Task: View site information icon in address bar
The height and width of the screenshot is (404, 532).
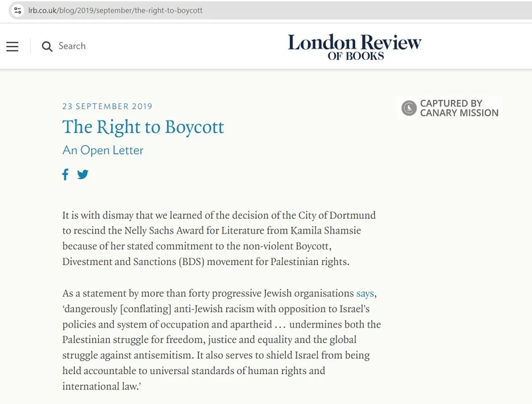Action: pyautogui.click(x=18, y=11)
